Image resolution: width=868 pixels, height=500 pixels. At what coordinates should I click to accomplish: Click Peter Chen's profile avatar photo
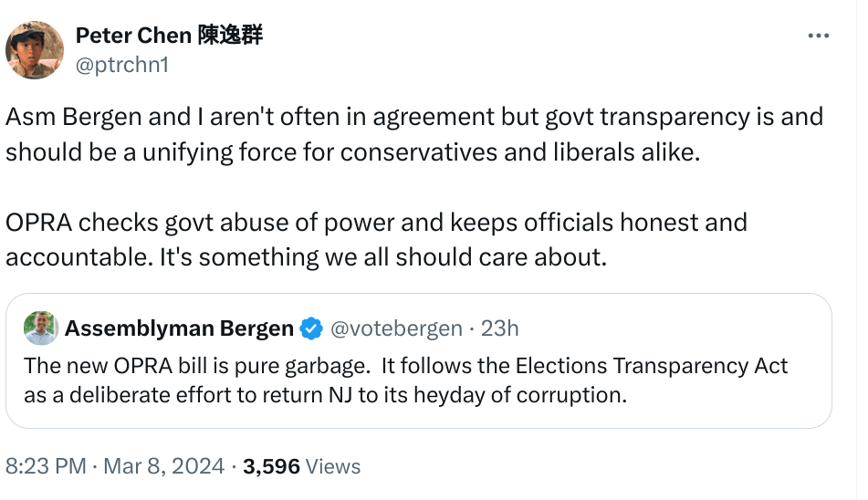35,49
